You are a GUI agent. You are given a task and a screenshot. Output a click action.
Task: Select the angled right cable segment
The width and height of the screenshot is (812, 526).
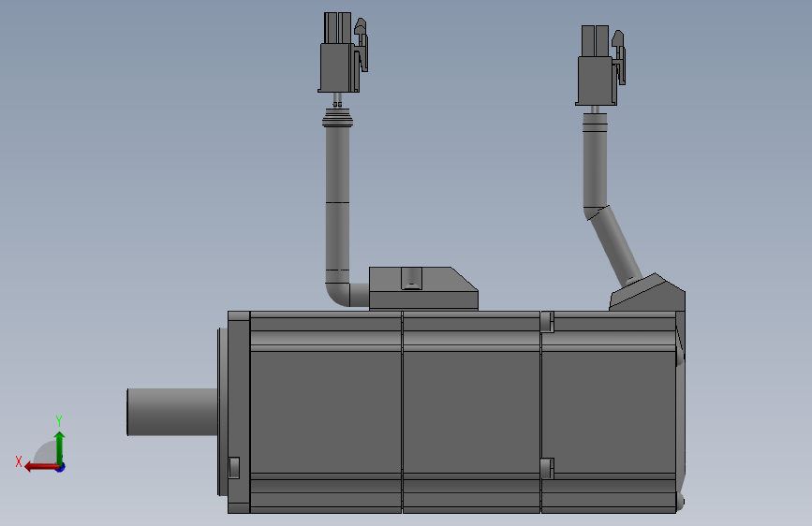pyautogui.click(x=615, y=245)
